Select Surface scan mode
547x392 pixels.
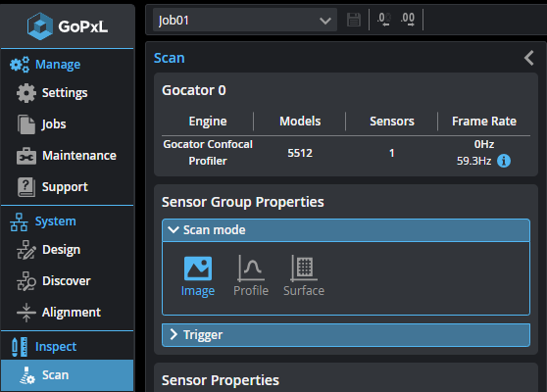tap(304, 276)
